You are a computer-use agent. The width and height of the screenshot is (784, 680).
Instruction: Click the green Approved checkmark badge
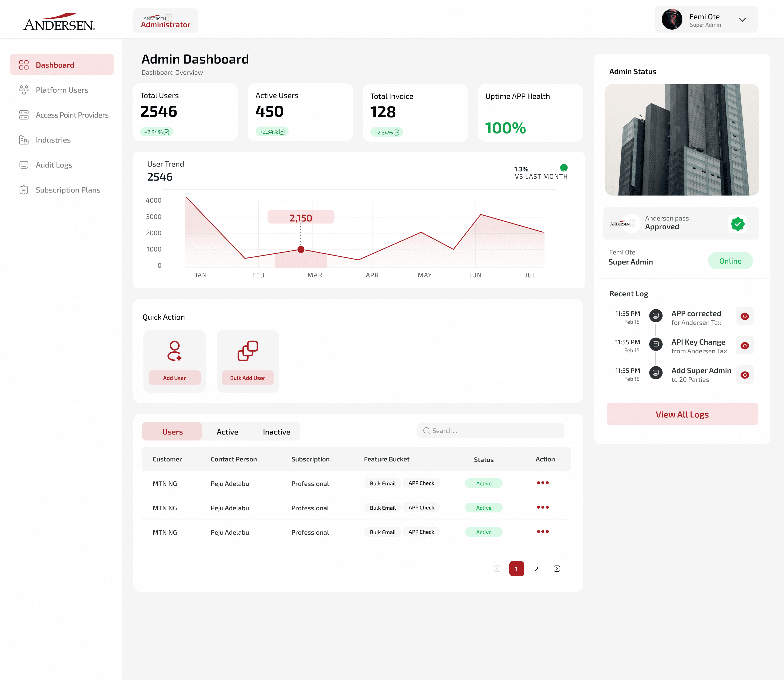(x=737, y=224)
